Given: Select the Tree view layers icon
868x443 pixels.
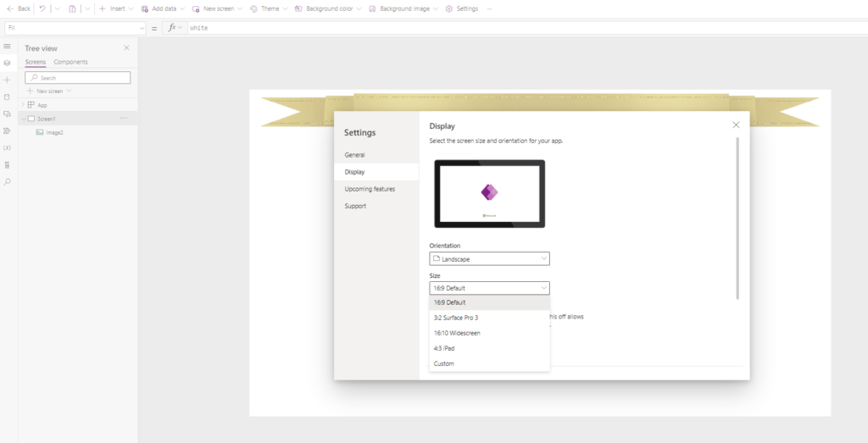Looking at the screenshot, I should [7, 63].
